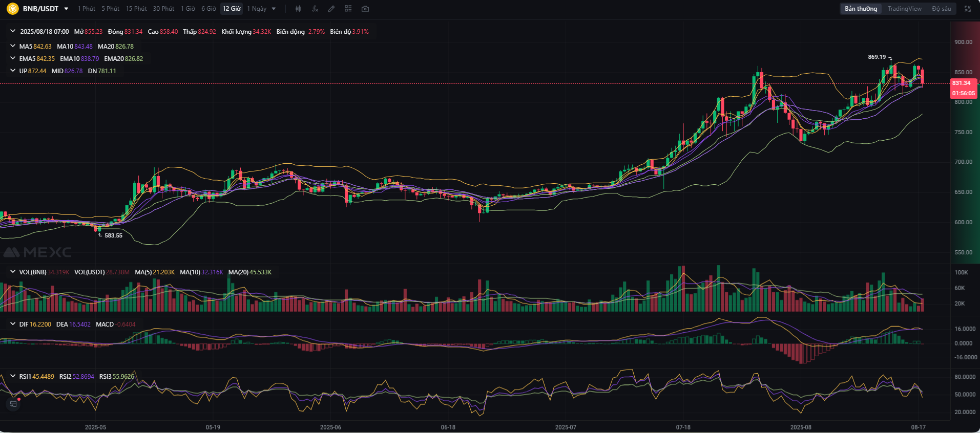Screen dimensions: 980x433
Task: Collapse the OHLC info row chevron
Action: (13, 31)
